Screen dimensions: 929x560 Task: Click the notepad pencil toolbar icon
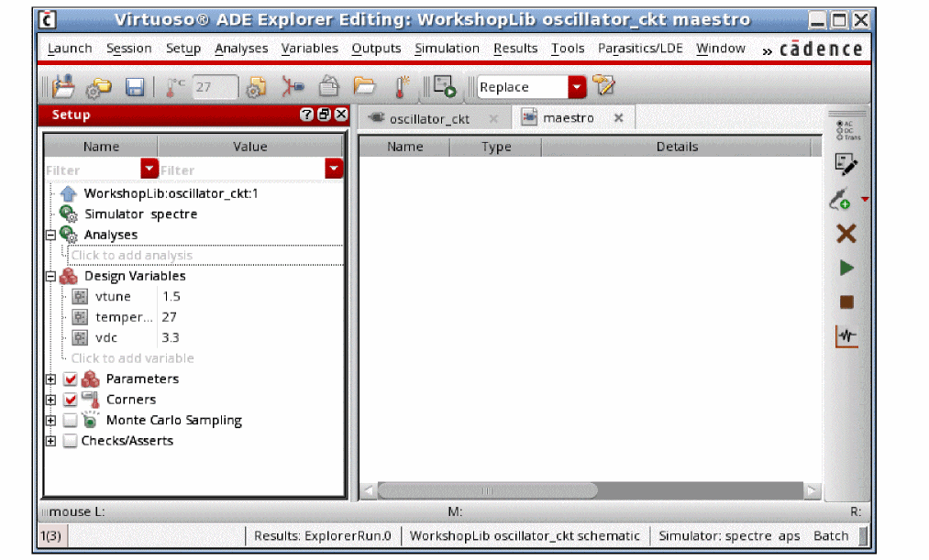pyautogui.click(x=604, y=86)
